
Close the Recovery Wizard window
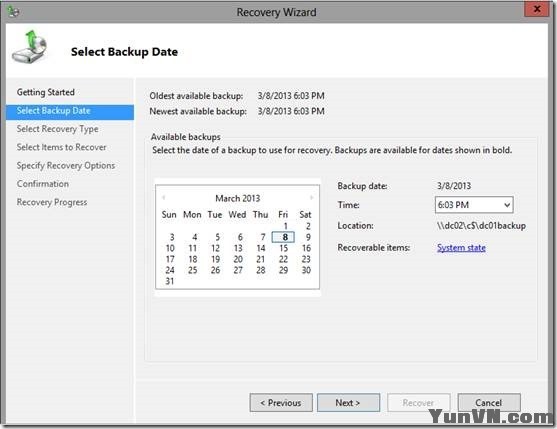point(537,9)
